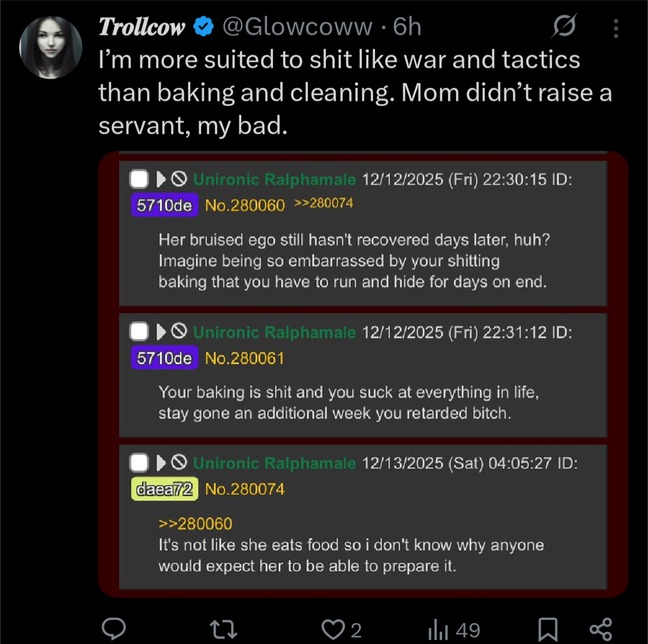Viewport: 648px width, 644px height.
Task: Click the yellow daea72 ID badge
Action: pos(164,489)
